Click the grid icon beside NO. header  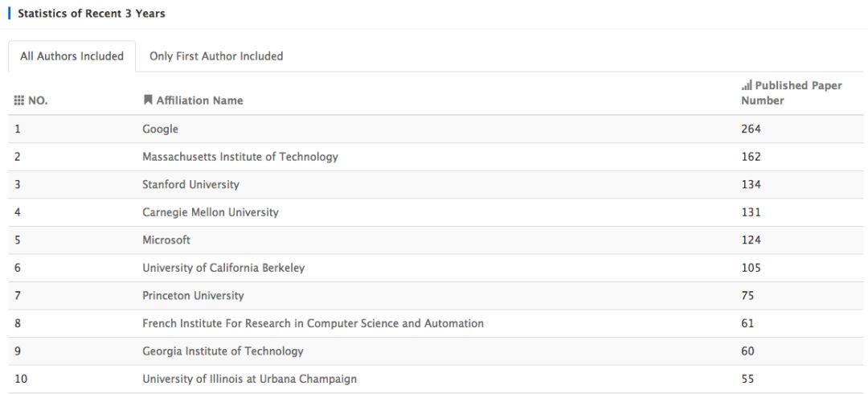19,101
